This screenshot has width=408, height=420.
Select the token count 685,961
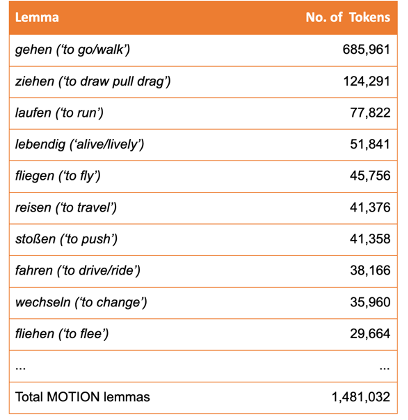[366, 50]
